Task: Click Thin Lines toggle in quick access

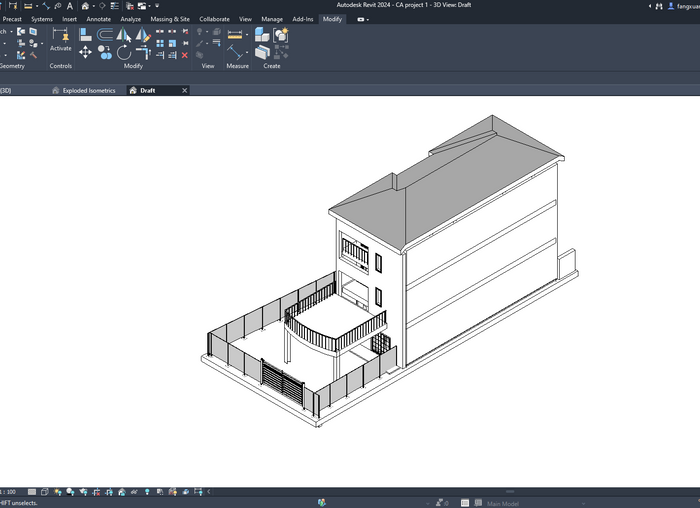Action: pyautogui.click(x=115, y=6)
